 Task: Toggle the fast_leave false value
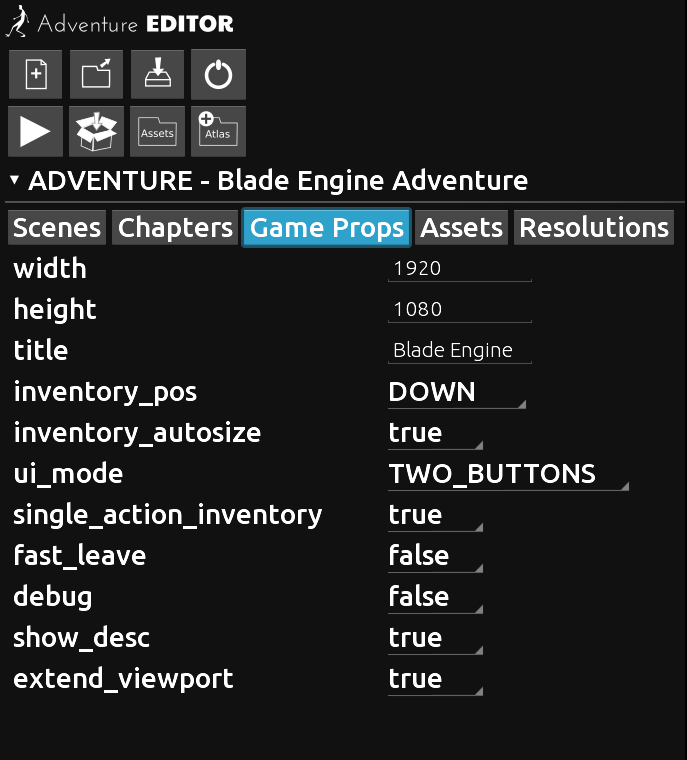coord(435,556)
